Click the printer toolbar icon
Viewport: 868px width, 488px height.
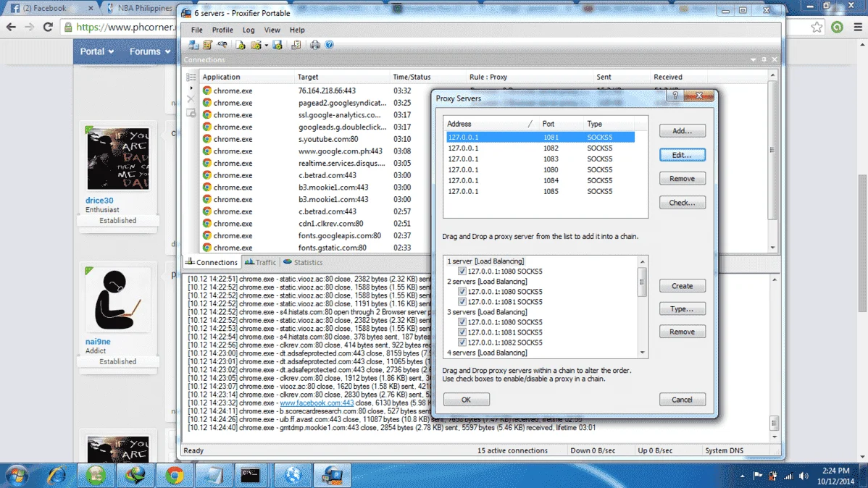click(315, 45)
